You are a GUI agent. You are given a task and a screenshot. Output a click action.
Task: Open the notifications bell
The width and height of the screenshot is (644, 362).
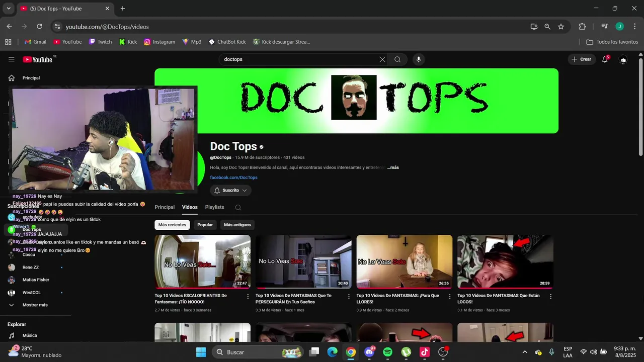click(x=605, y=59)
